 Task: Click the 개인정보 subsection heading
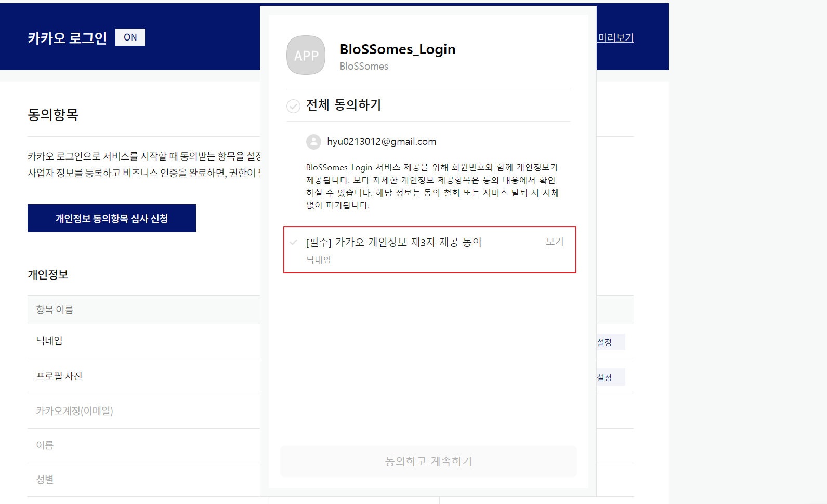(48, 275)
